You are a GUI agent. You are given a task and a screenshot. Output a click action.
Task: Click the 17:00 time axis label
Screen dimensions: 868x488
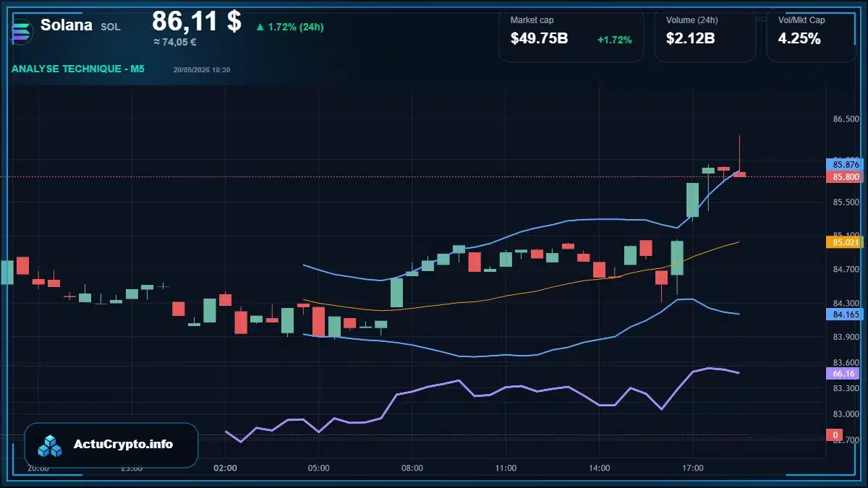pyautogui.click(x=693, y=468)
